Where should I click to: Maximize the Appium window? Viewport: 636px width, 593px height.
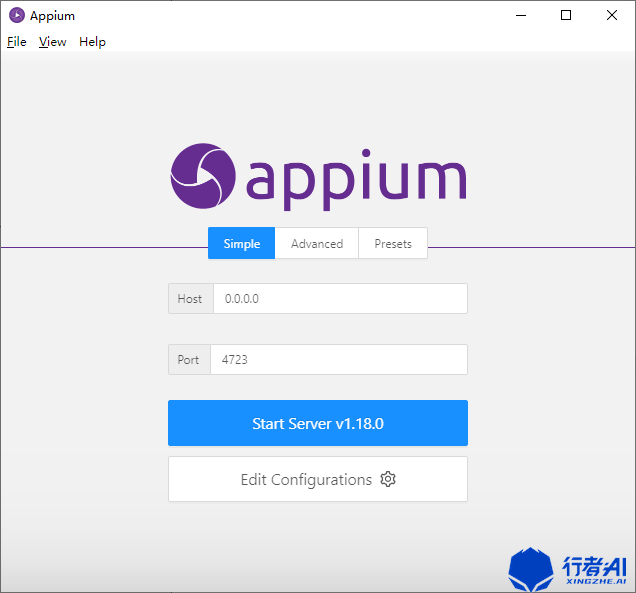(x=566, y=15)
